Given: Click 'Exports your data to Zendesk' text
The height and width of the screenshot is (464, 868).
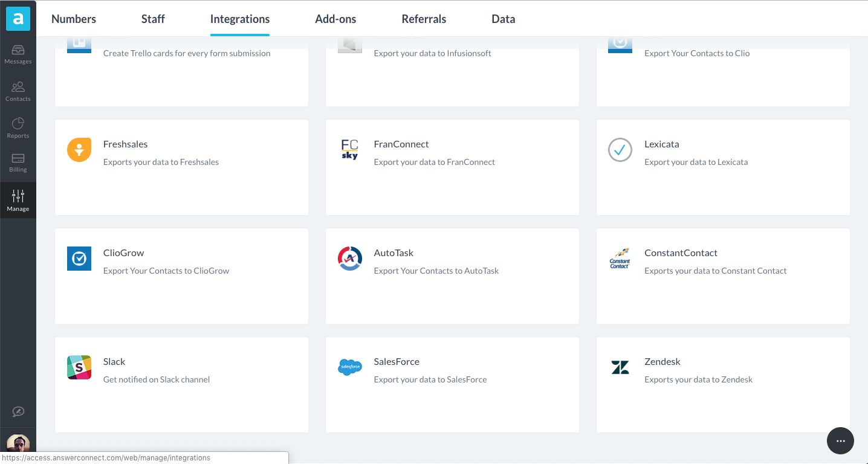Looking at the screenshot, I should [699, 379].
